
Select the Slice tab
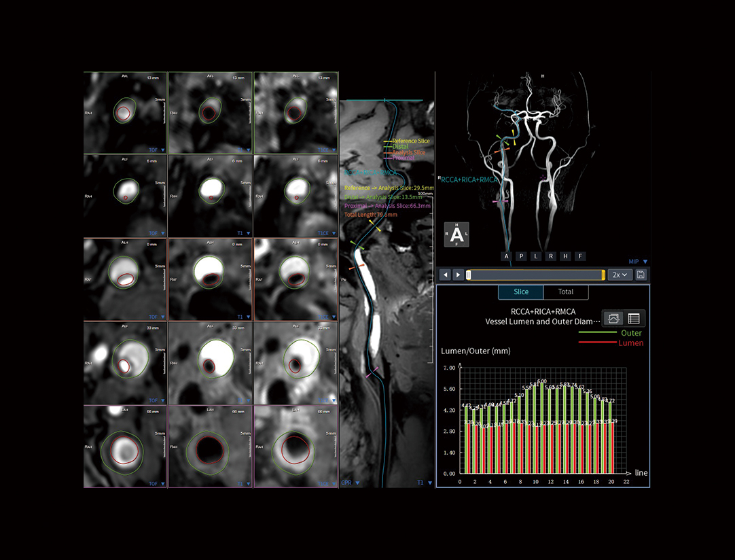click(521, 292)
